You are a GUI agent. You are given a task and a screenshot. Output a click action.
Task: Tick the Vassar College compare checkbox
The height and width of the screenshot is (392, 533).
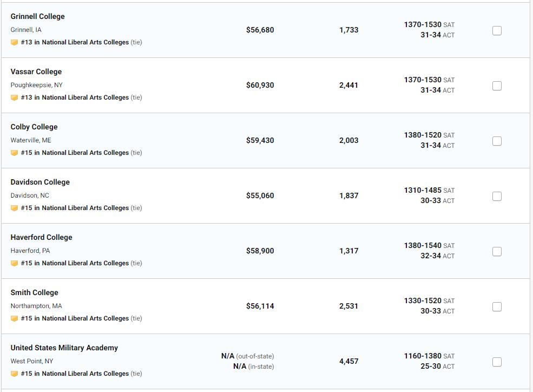497,86
